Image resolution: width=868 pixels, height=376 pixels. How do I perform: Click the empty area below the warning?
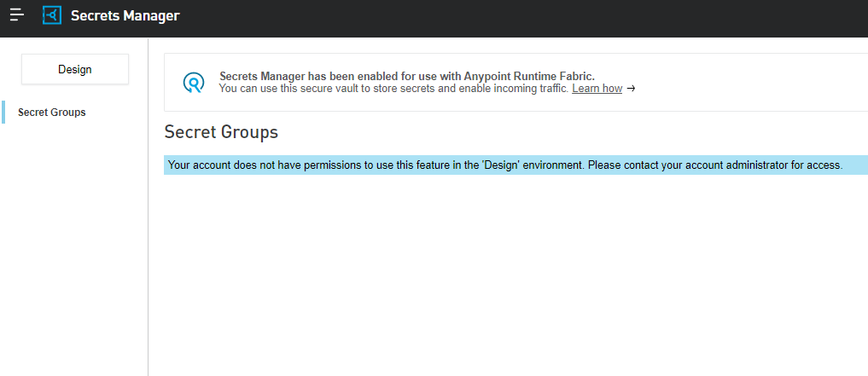click(512, 273)
